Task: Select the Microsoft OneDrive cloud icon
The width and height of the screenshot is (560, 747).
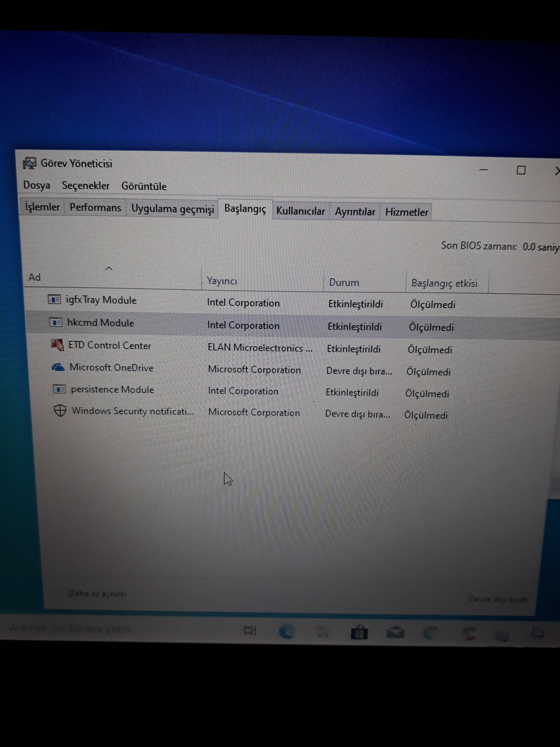Action: click(x=58, y=367)
